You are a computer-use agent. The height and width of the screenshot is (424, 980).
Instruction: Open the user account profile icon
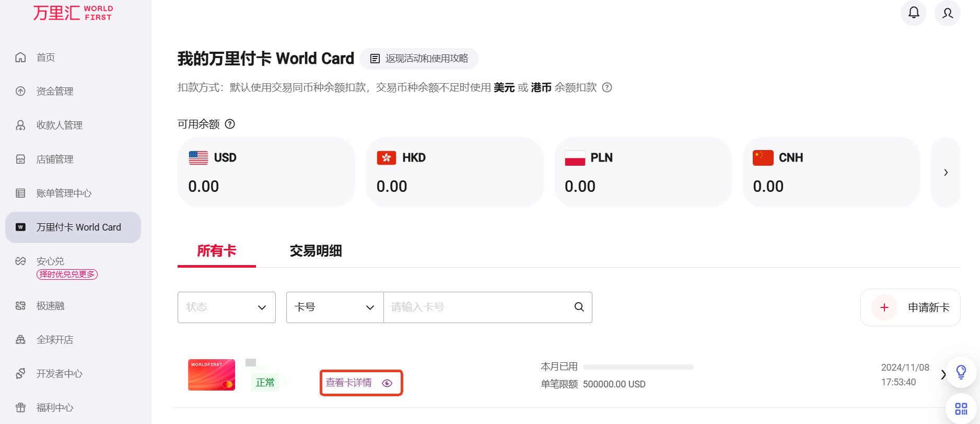tap(948, 13)
